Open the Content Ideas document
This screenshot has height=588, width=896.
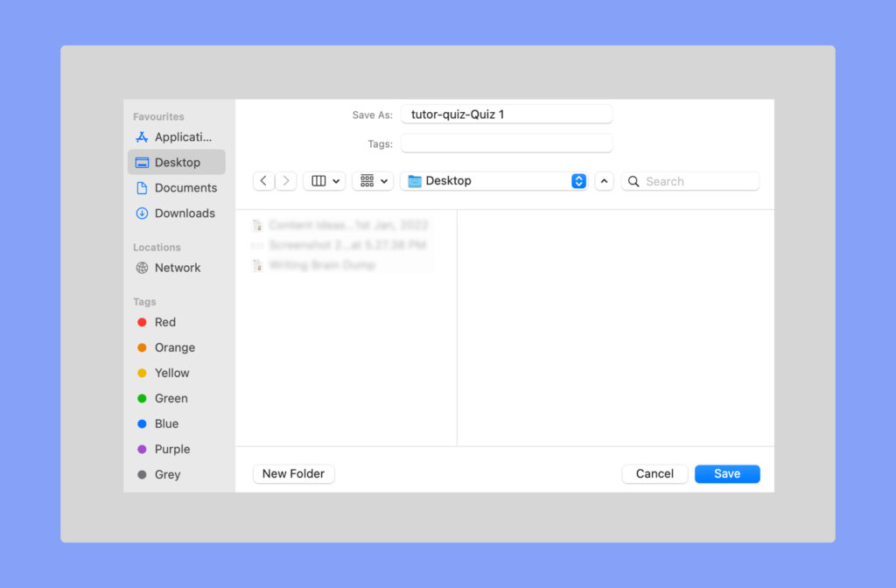tap(332, 225)
